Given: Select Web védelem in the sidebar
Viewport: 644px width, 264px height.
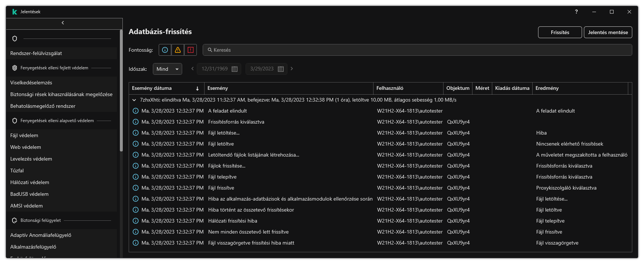Looking at the screenshot, I should tap(26, 147).
